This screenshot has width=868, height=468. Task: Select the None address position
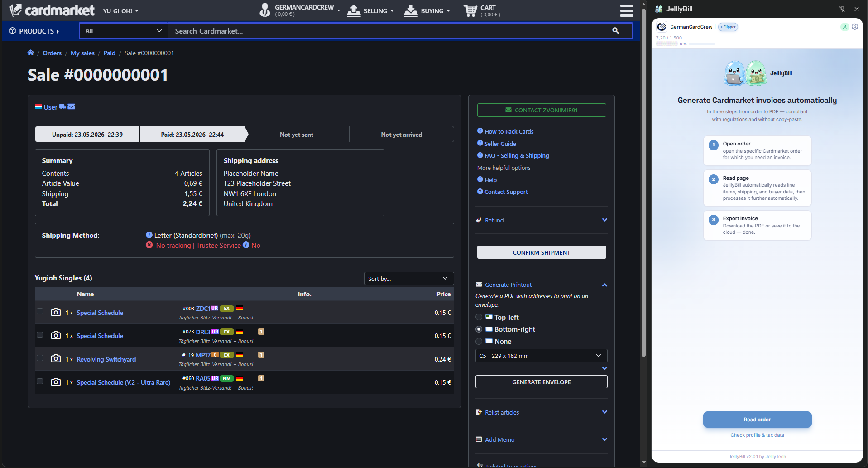(479, 341)
